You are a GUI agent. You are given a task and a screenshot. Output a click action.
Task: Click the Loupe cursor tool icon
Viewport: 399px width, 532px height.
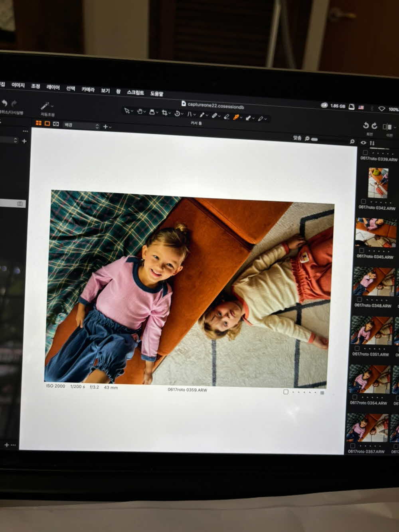[x=152, y=112]
